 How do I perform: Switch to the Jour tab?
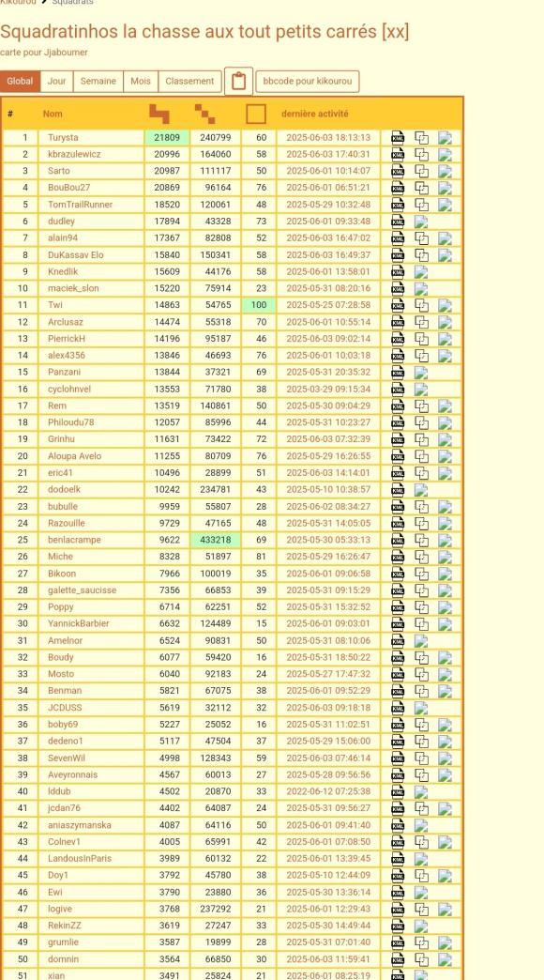point(57,82)
